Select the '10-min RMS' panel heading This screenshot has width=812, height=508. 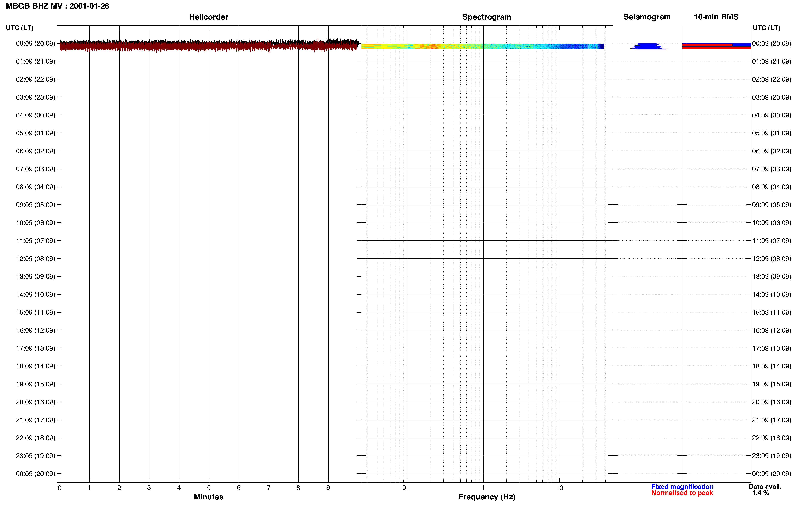(716, 17)
